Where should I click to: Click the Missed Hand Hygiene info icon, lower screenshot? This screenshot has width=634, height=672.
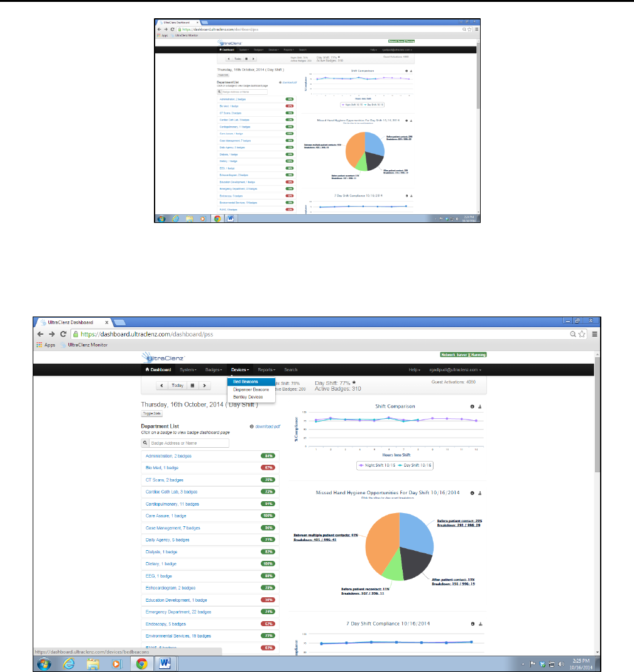click(x=473, y=493)
